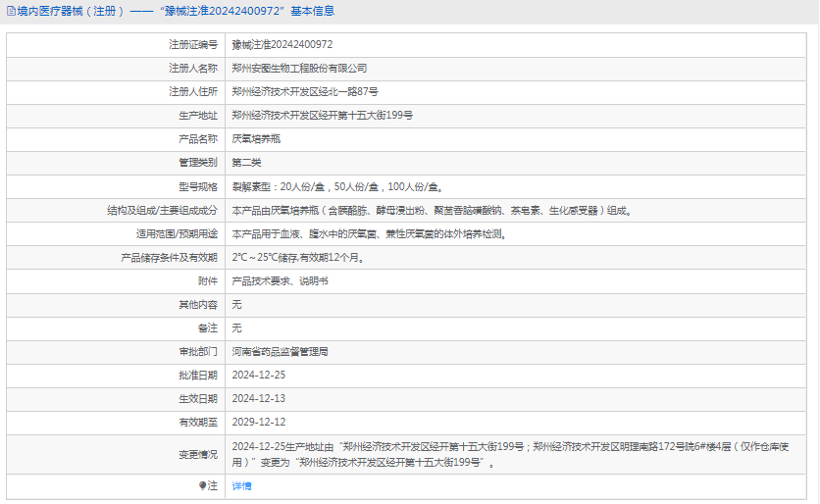
Task: Click the 适用范围/预期用途 label
Action: tap(177, 234)
